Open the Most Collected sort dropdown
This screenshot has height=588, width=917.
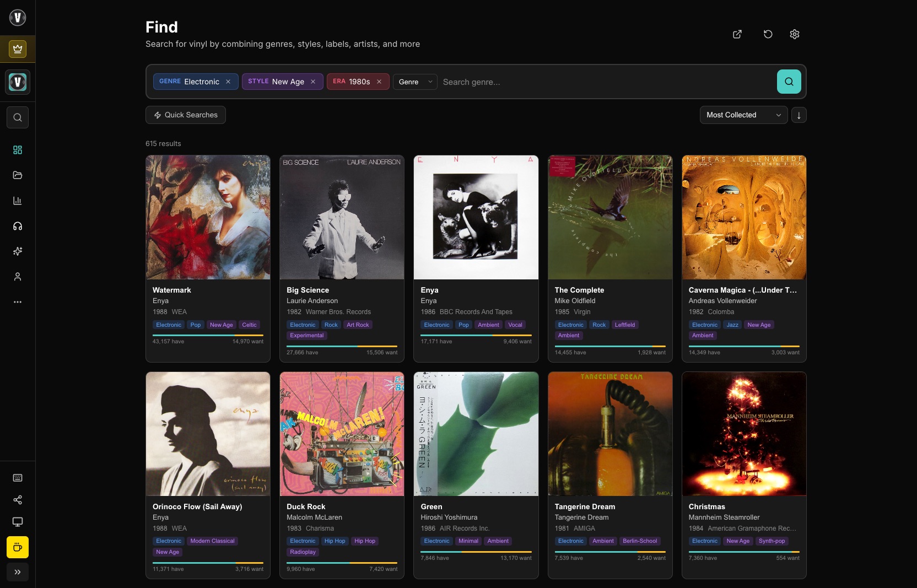pos(743,115)
